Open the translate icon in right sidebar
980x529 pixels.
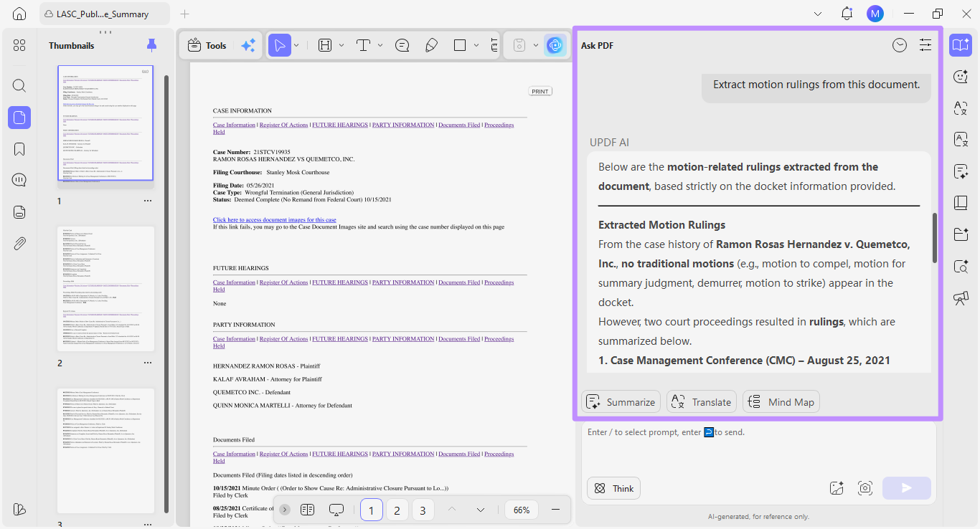point(961,108)
